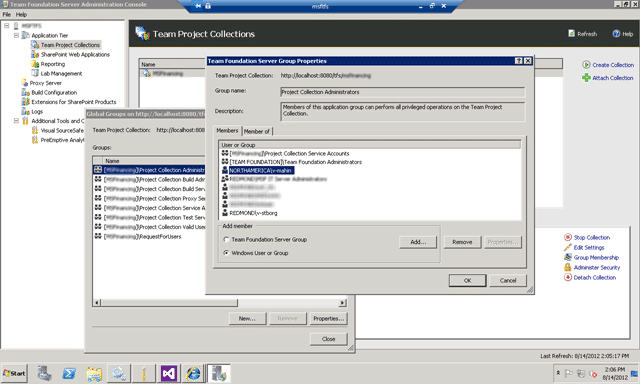Click Close in Global Groups dialog
Viewport: 640px width, 384px height.
coord(329,339)
